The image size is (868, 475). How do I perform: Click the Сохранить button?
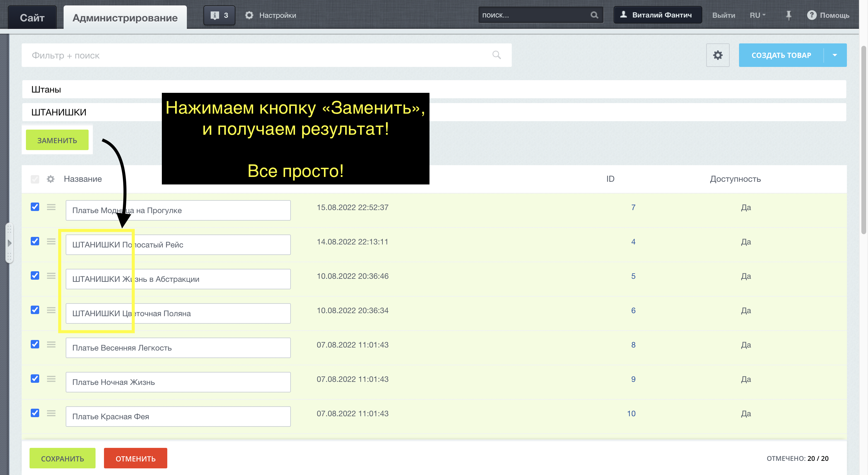point(62,458)
